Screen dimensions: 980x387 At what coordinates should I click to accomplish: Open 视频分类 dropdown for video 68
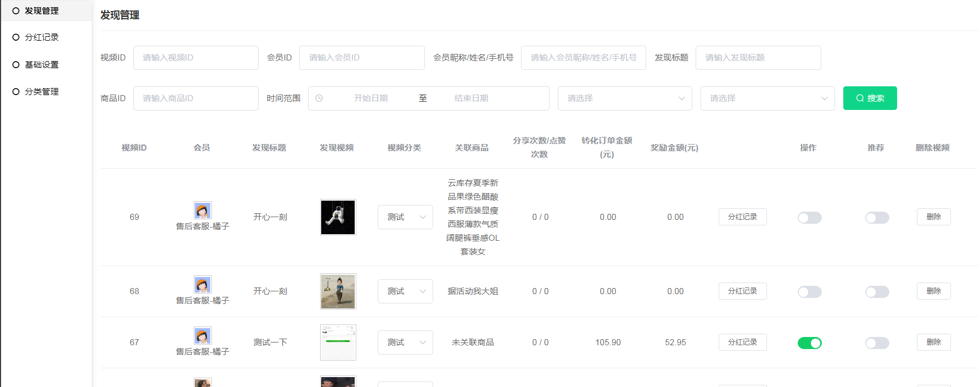click(x=405, y=291)
